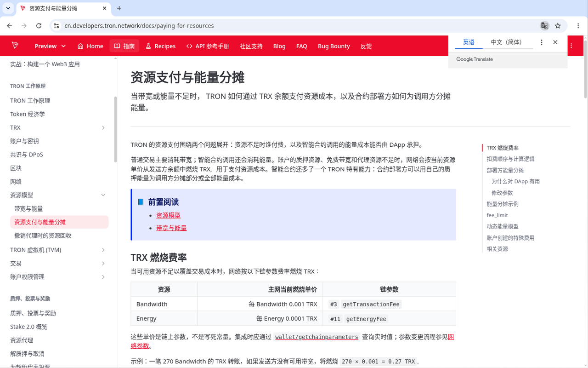Open the Preview version dropdown

[x=50, y=46]
